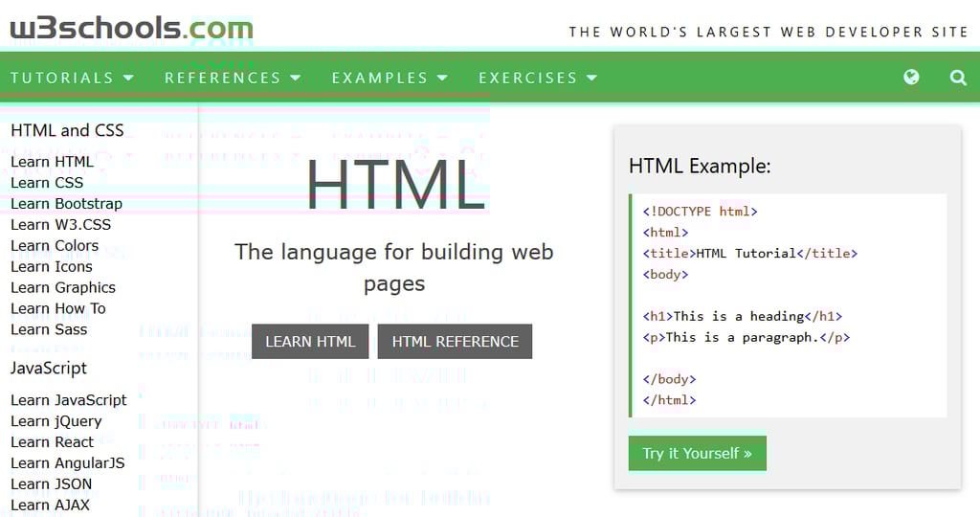Image resolution: width=980 pixels, height=517 pixels.
Task: Open the Learn HTML sidebar link
Action: pos(52,162)
